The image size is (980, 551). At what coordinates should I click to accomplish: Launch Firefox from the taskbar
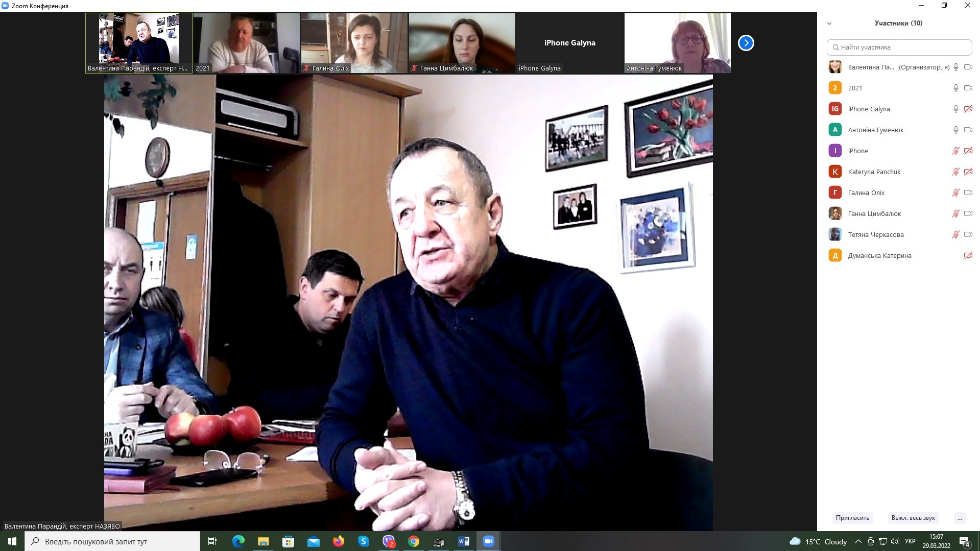click(339, 541)
